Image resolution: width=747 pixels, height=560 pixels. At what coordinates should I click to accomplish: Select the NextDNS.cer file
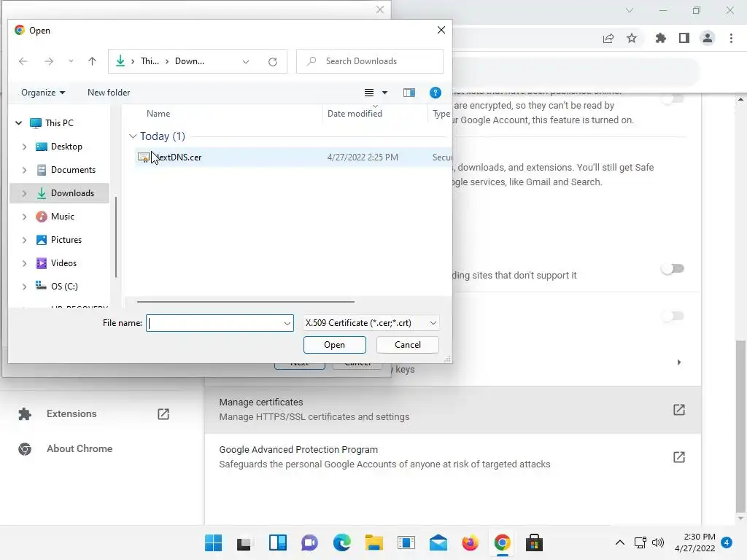pos(292,157)
